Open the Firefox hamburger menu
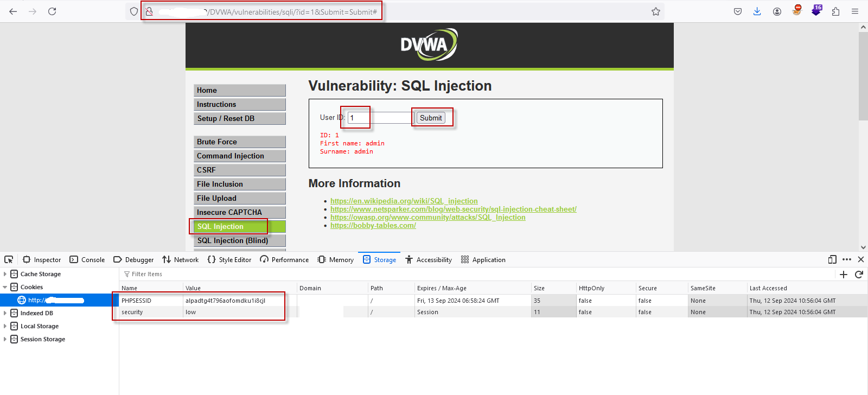 [855, 11]
